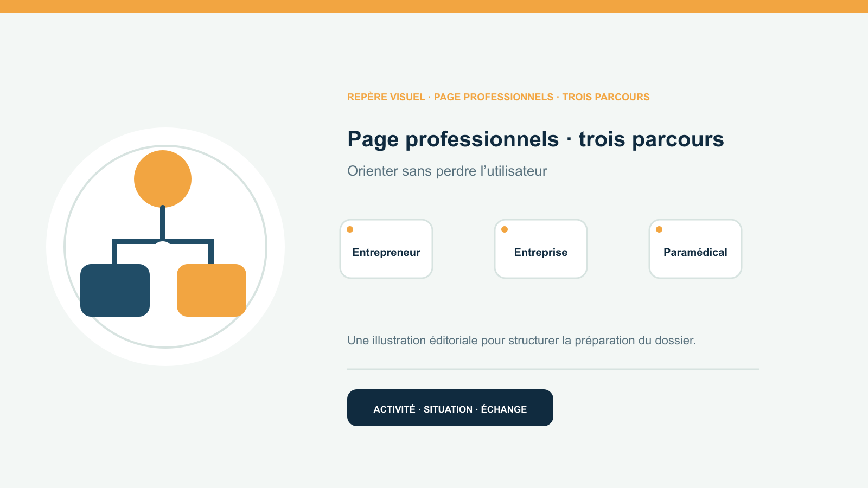Click the subtitle 'Orienter sans perdre l'utilisateur'
Image resolution: width=868 pixels, height=488 pixels.
coord(447,171)
